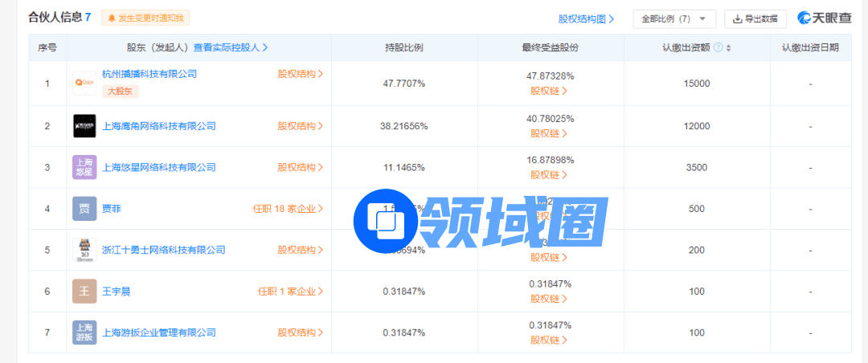Sort by 认缴出资额 using the sort arrows
868x363 pixels.
[x=728, y=47]
